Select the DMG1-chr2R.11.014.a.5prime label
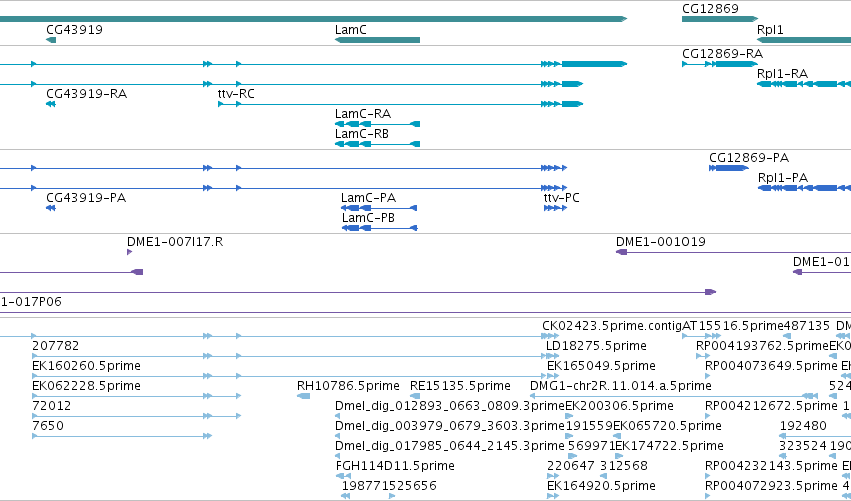This screenshot has width=851, height=501. pos(621,386)
